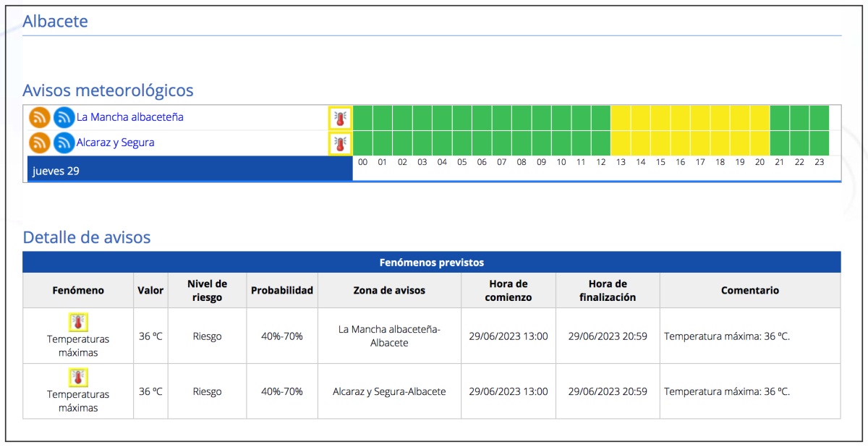
Task: Click thermometer icon in second table row
Action: (x=78, y=377)
